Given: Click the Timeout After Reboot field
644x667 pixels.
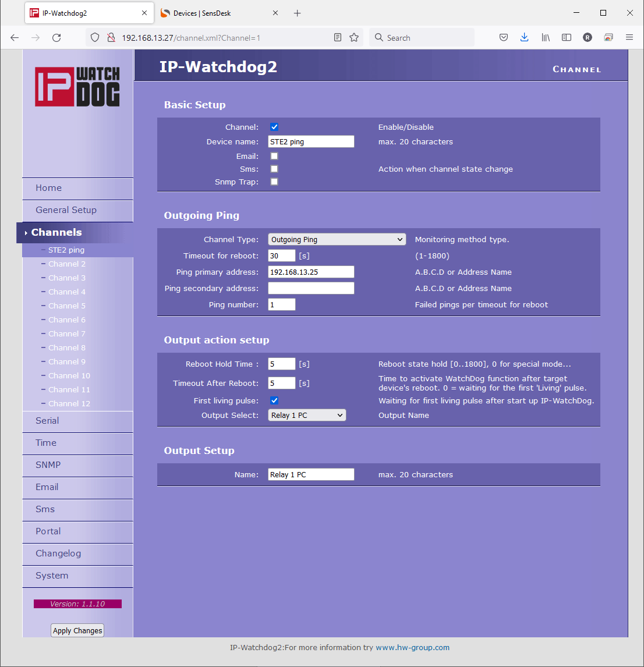Looking at the screenshot, I should (x=282, y=384).
